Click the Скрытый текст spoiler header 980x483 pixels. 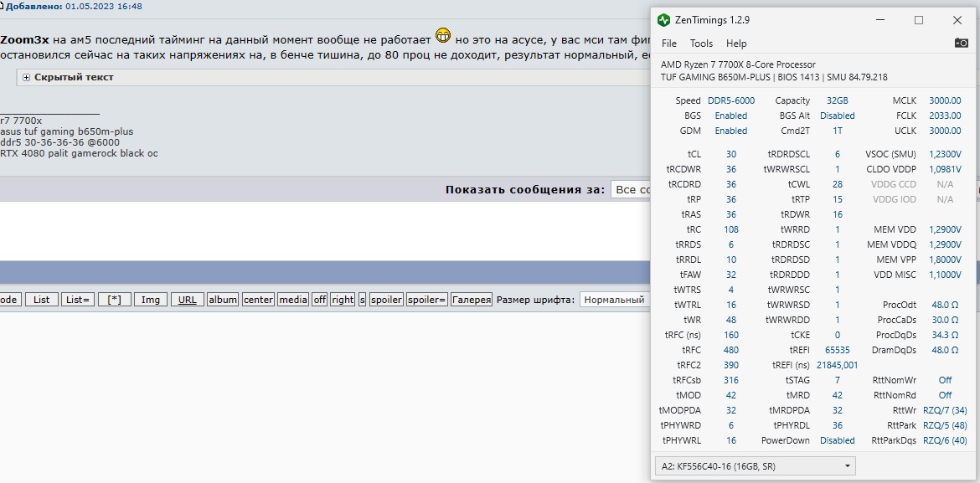(x=74, y=78)
